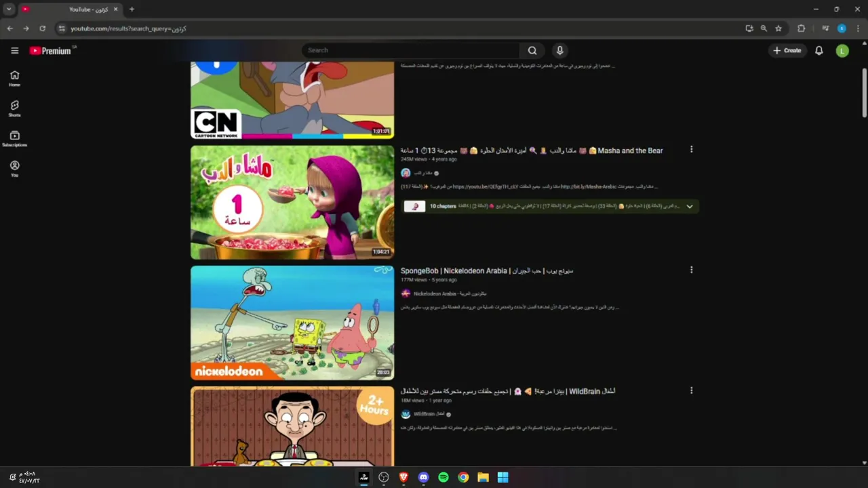Visit the WildBrain channel link
868x488 pixels.
429,414
